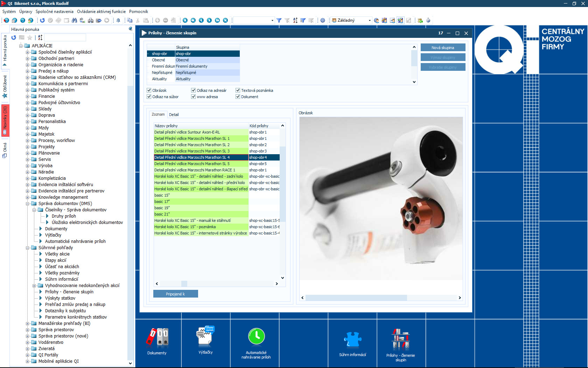Click the Nová skupina button
The width and height of the screenshot is (588, 368).
443,48
